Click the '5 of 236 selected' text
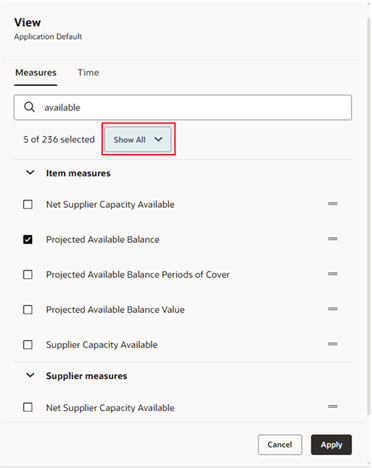372x468 pixels. pyautogui.click(x=59, y=139)
